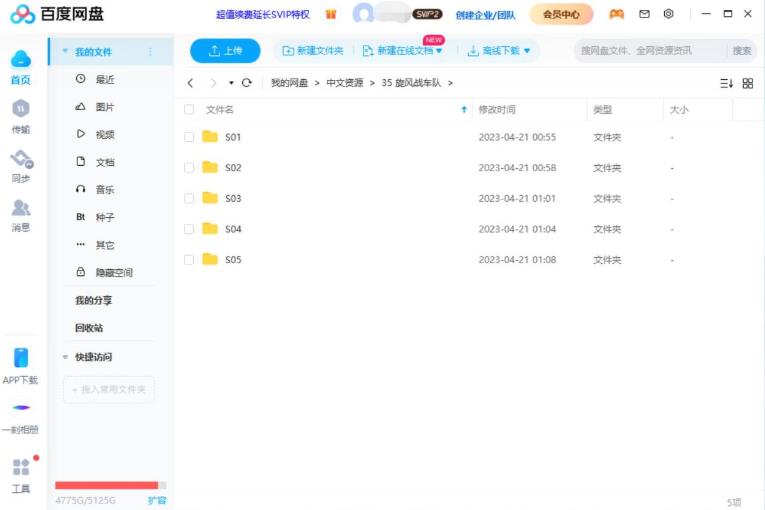
Task: Open 超值续费延长SVIP特权 promo link
Action: click(263, 15)
